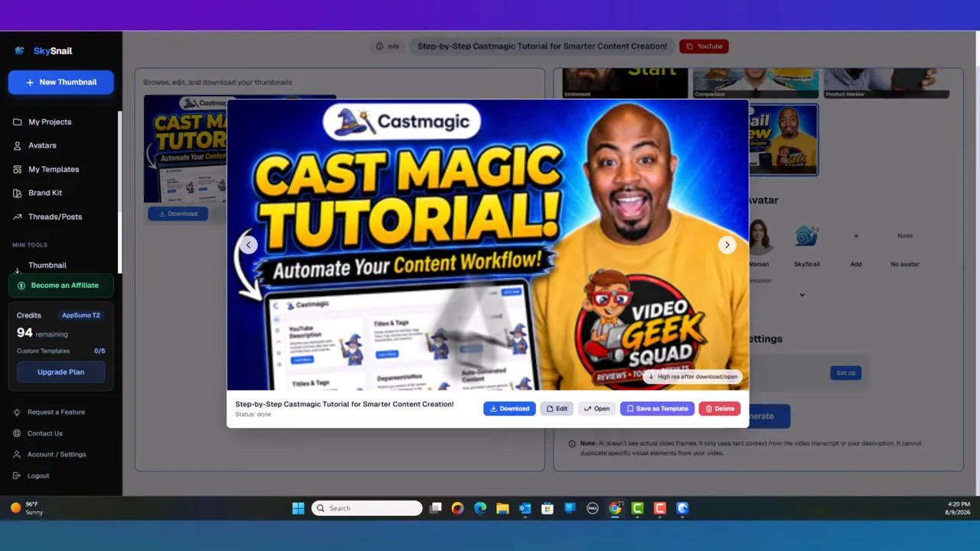
Task: Open Microsoft Edge from taskbar
Action: [x=480, y=508]
